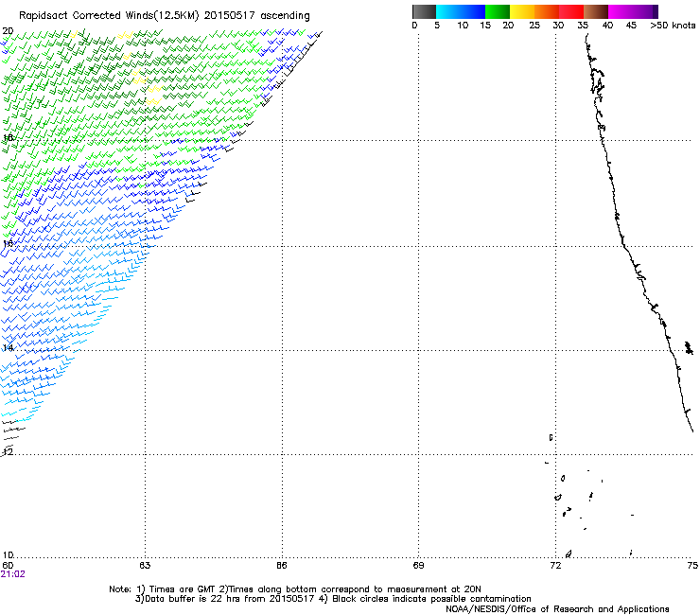Viewport: 700px width, 615px height.
Task: Click the red 30-35 knots color band
Action: pyautogui.click(x=571, y=11)
